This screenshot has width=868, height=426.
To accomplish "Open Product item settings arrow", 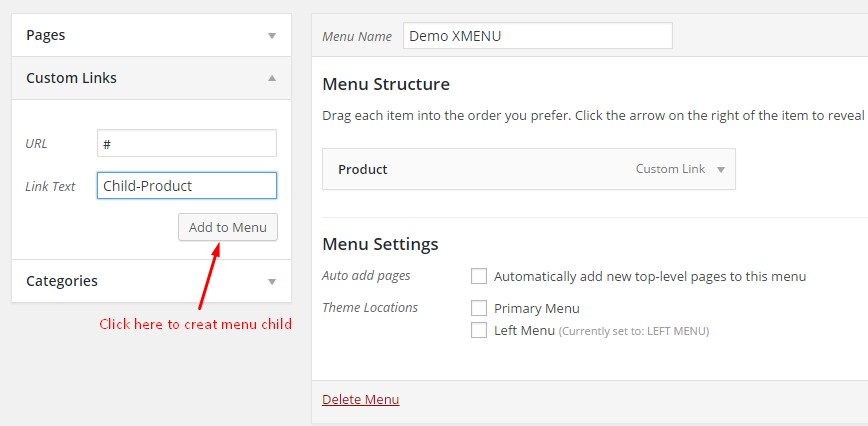I will pos(721,170).
